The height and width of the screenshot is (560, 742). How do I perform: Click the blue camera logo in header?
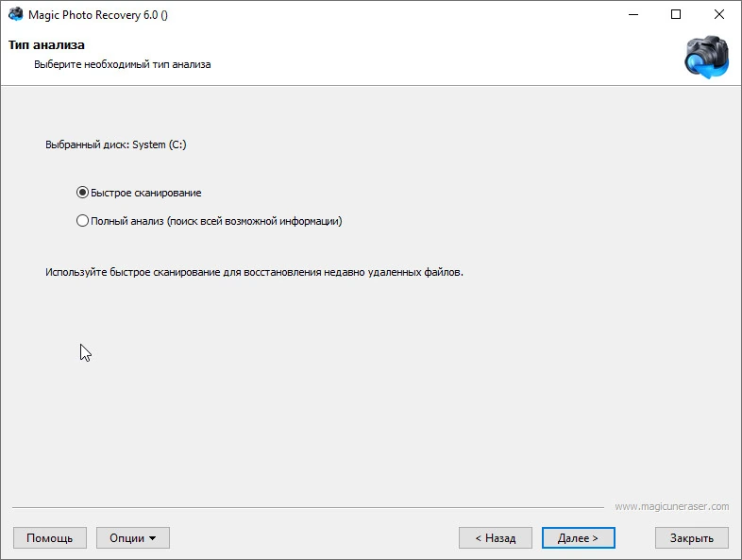(x=706, y=57)
